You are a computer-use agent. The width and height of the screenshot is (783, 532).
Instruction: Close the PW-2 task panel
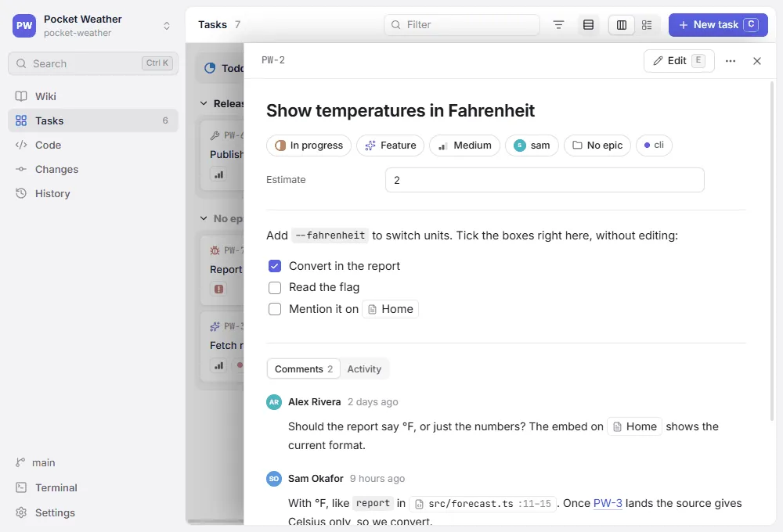757,61
